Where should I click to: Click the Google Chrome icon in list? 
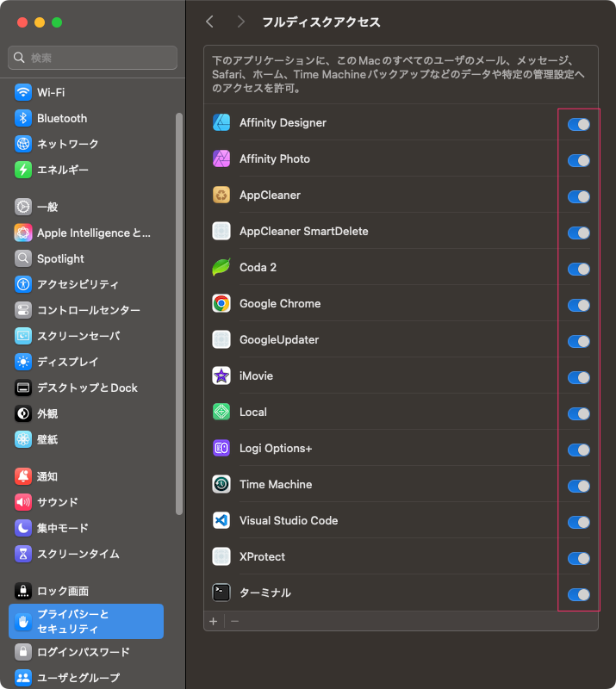point(221,304)
